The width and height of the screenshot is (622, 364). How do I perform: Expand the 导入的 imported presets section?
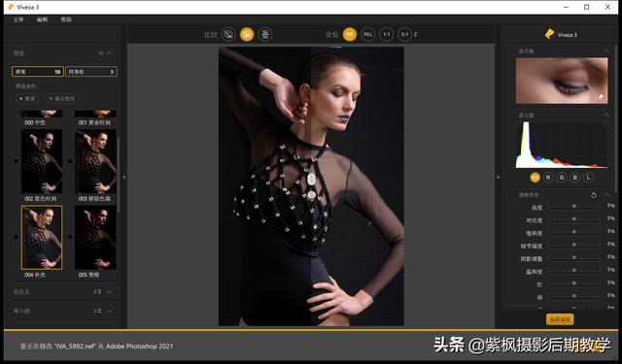point(110,311)
